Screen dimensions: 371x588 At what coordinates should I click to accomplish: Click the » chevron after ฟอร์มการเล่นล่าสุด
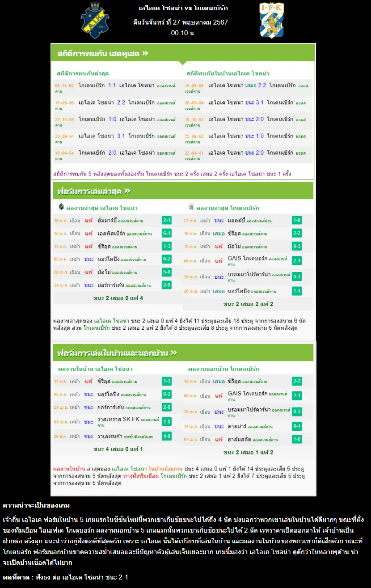click(x=127, y=191)
